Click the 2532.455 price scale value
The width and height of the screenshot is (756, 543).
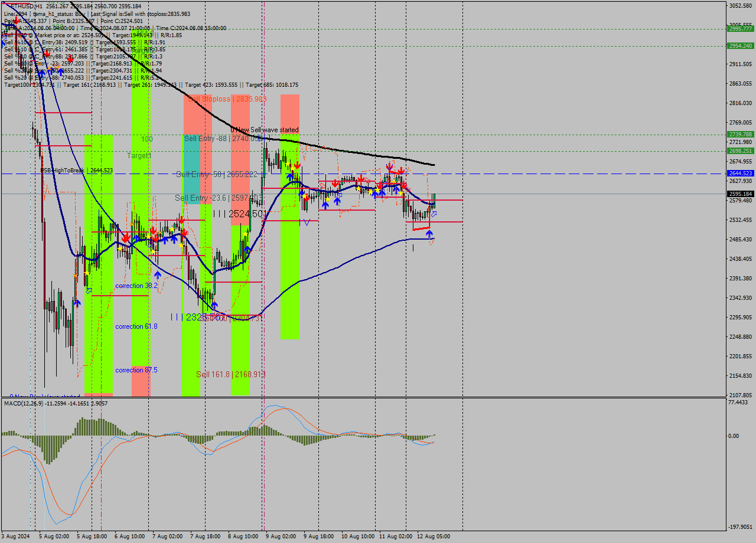741,220
